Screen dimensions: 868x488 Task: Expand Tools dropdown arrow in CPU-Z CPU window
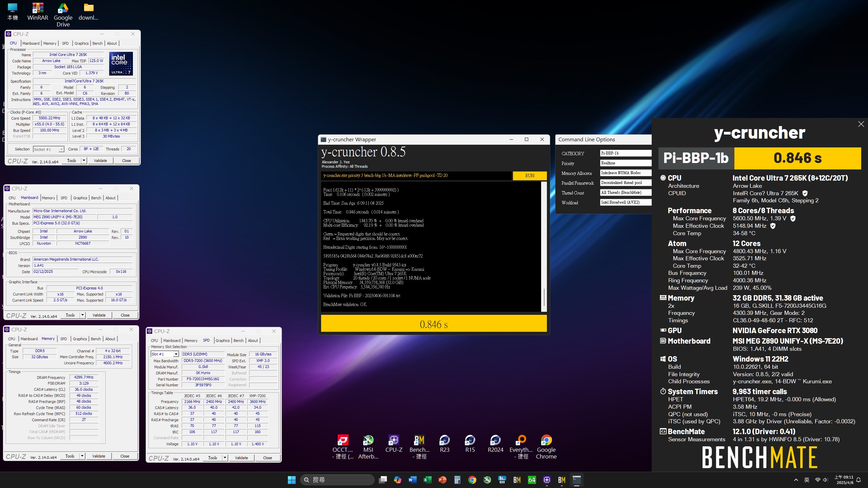click(x=84, y=161)
